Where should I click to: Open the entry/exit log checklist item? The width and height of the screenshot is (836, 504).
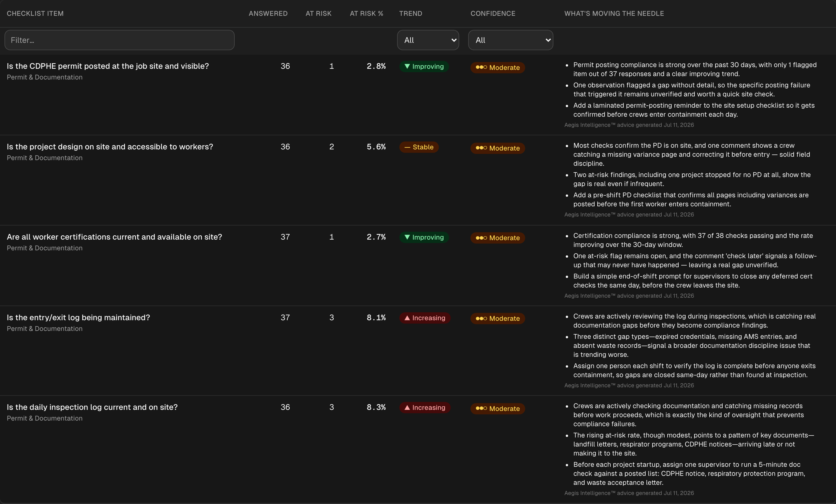coord(78,318)
